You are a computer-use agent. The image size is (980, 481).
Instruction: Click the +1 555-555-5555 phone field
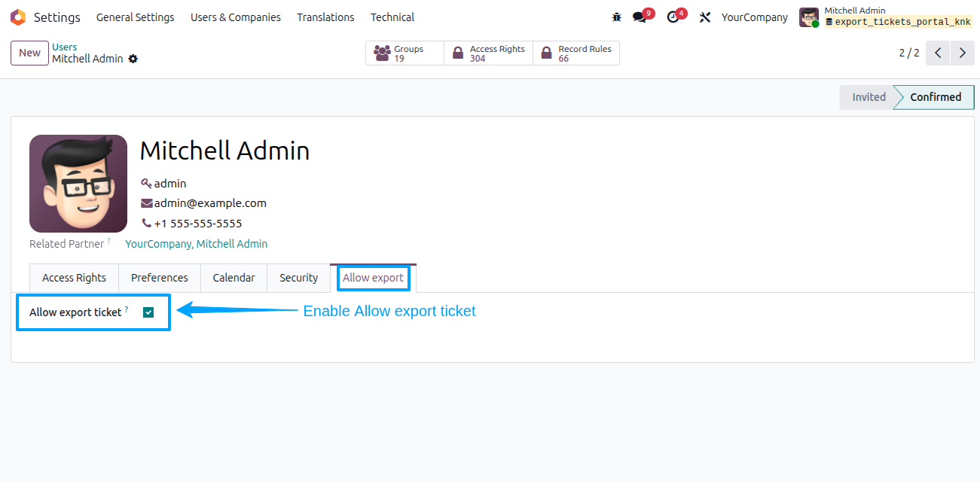pos(198,224)
